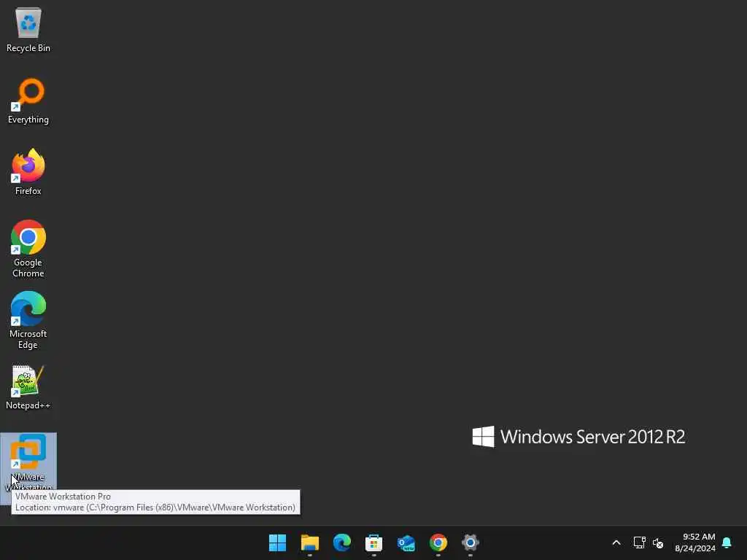Image resolution: width=747 pixels, height=560 pixels.
Task: Switch to Chrome in the taskbar
Action: (438, 542)
